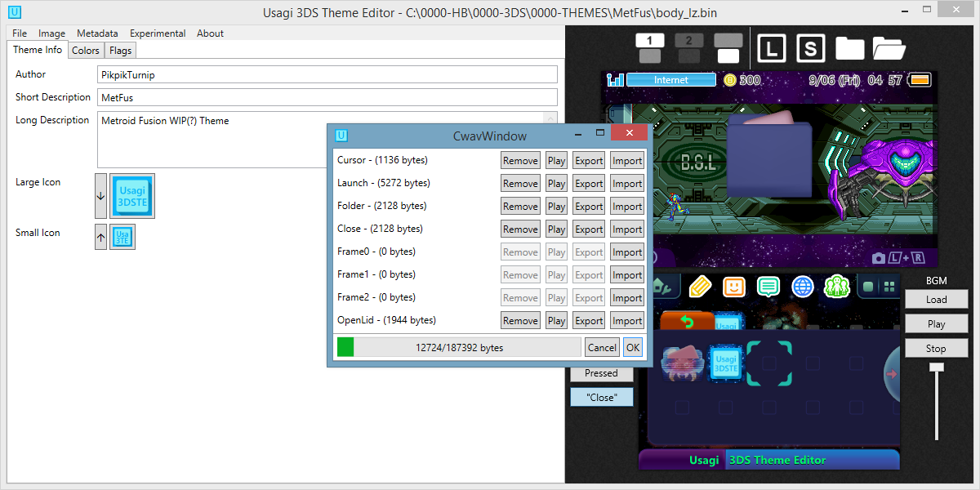The width and height of the screenshot is (980, 490).
Task: Select the third screen layout icon
Action: (728, 48)
